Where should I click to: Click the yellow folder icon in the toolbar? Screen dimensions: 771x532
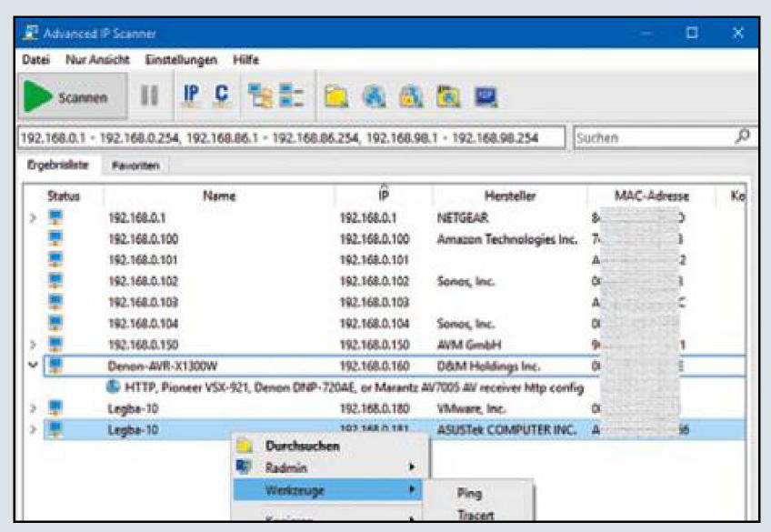336,96
